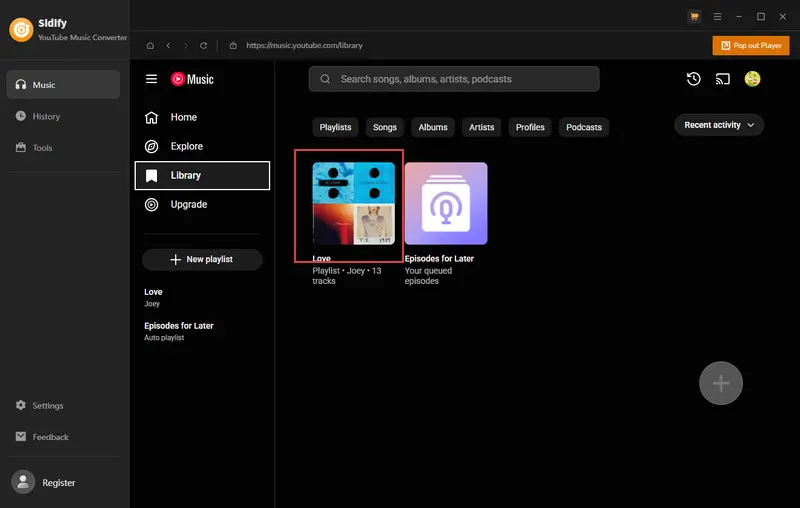Click the Tools toolbox icon
Screen dimensions: 800x508
pos(20,147)
